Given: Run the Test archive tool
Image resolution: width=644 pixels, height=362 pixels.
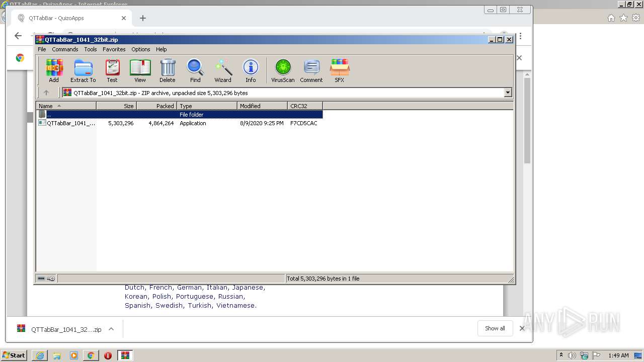Looking at the screenshot, I should click(x=112, y=70).
